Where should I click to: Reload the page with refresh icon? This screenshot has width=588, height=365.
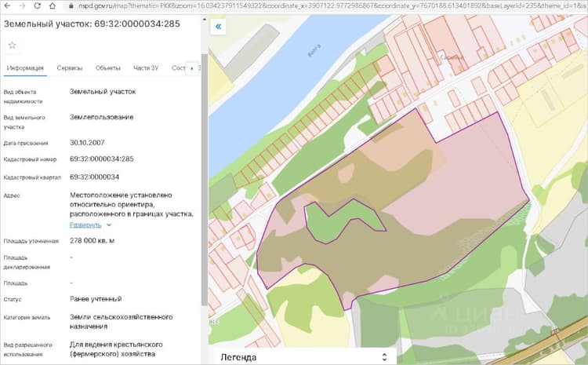click(x=37, y=5)
